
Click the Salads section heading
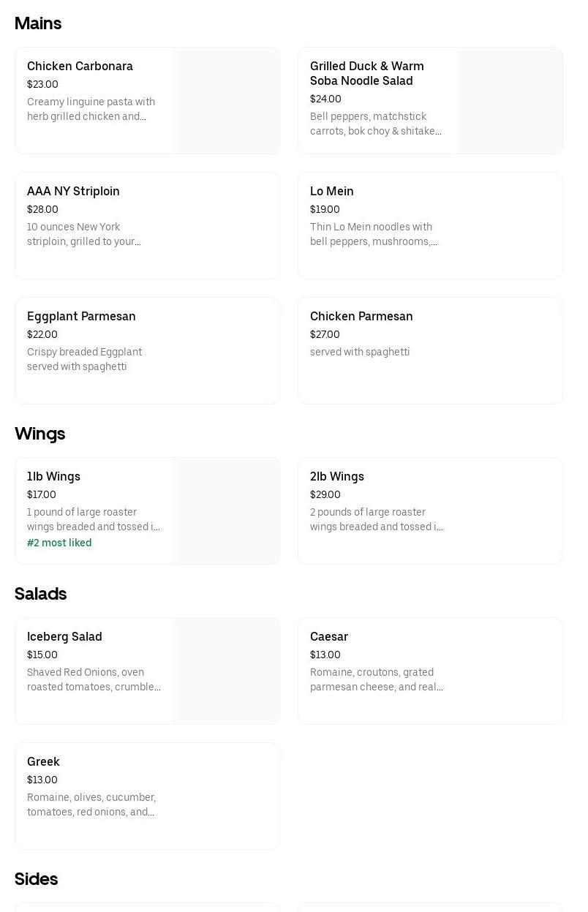(x=41, y=594)
